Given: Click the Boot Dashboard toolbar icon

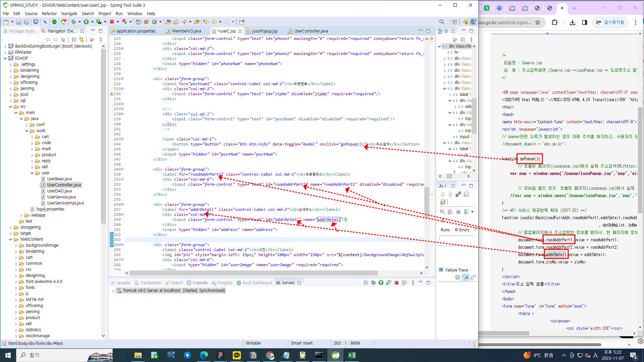Looking at the screenshot, I should tap(54, 22).
